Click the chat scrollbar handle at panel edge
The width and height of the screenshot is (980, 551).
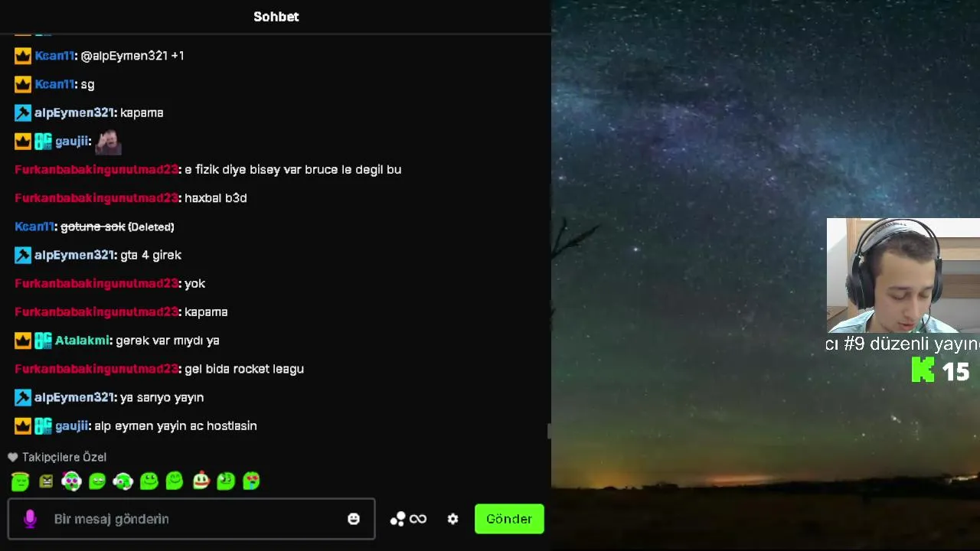[549, 431]
